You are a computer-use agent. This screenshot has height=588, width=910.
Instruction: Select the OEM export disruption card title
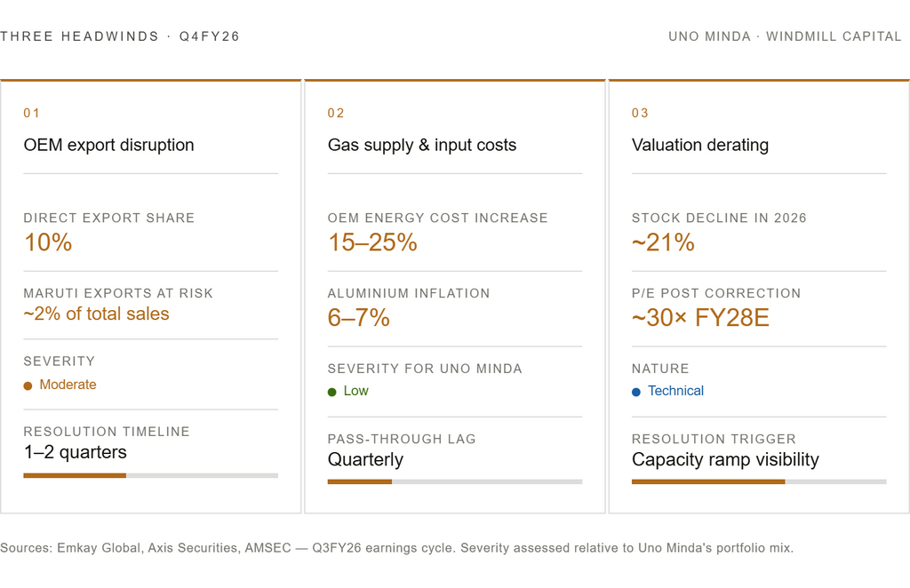click(108, 145)
